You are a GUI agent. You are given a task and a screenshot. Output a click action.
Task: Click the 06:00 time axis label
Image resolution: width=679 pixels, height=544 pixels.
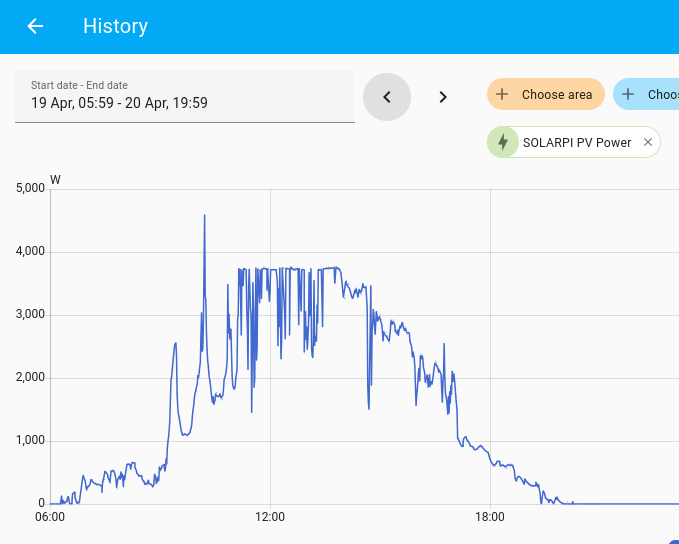pyautogui.click(x=50, y=517)
